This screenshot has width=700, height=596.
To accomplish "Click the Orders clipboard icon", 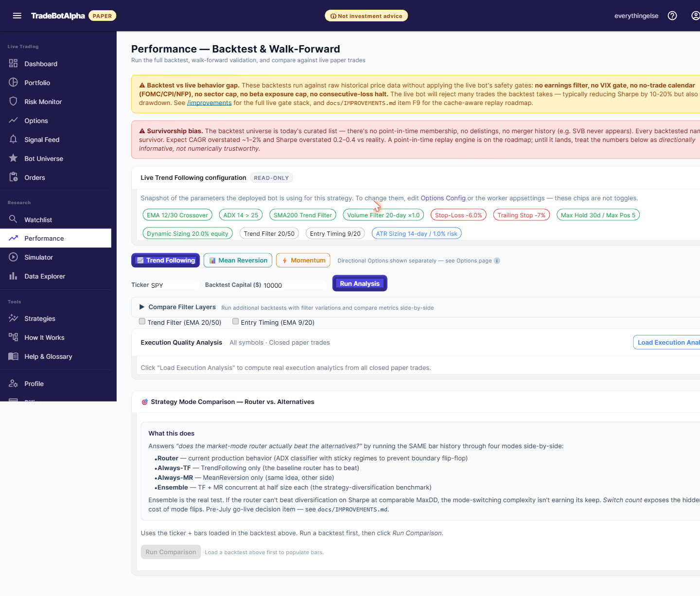I will coord(13,177).
